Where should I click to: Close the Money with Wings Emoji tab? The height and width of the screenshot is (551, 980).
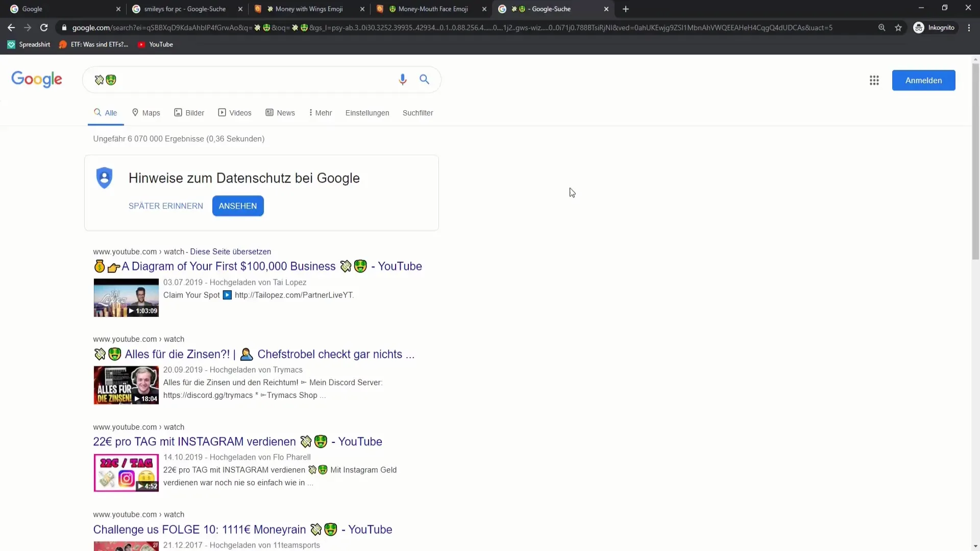pos(362,9)
